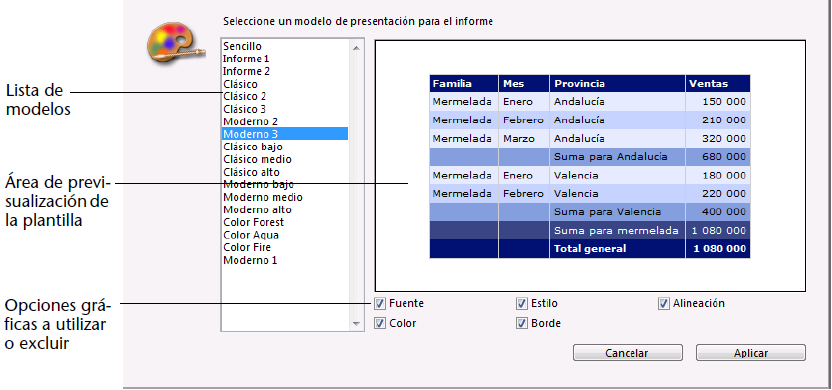Toggle the Alineación checkbox
The height and width of the screenshot is (390, 832).
coord(663,304)
